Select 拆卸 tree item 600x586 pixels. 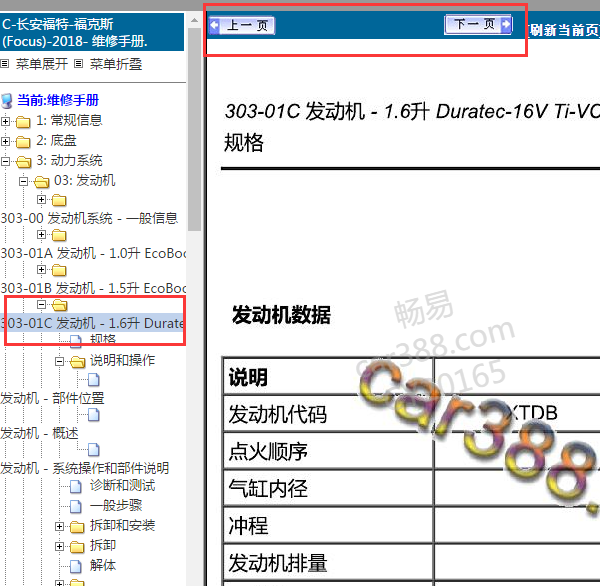coord(103,545)
